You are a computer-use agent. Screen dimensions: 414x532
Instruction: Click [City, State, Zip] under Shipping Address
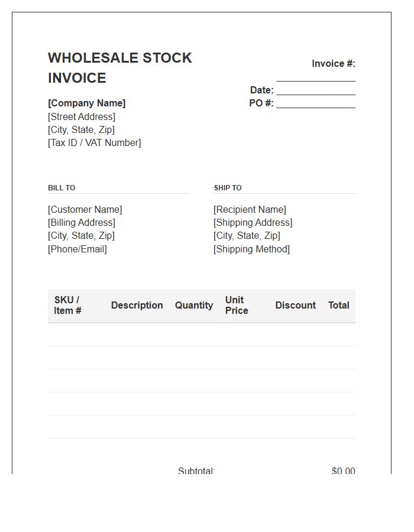(x=247, y=235)
